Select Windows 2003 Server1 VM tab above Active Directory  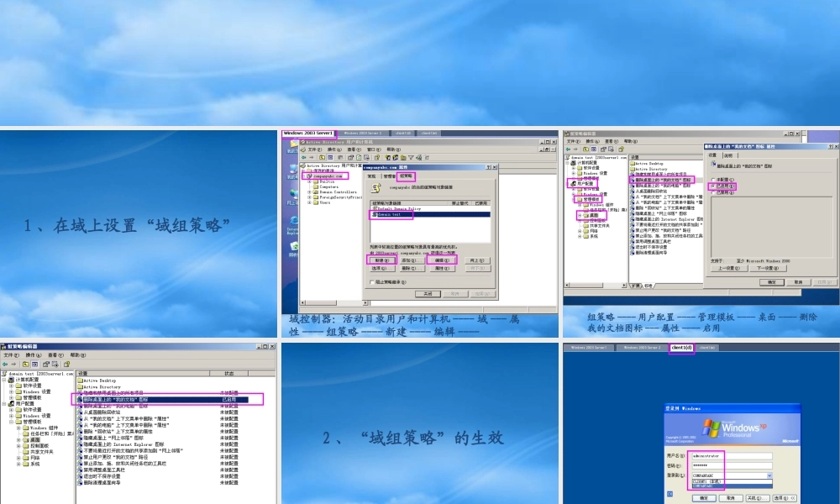(308, 133)
